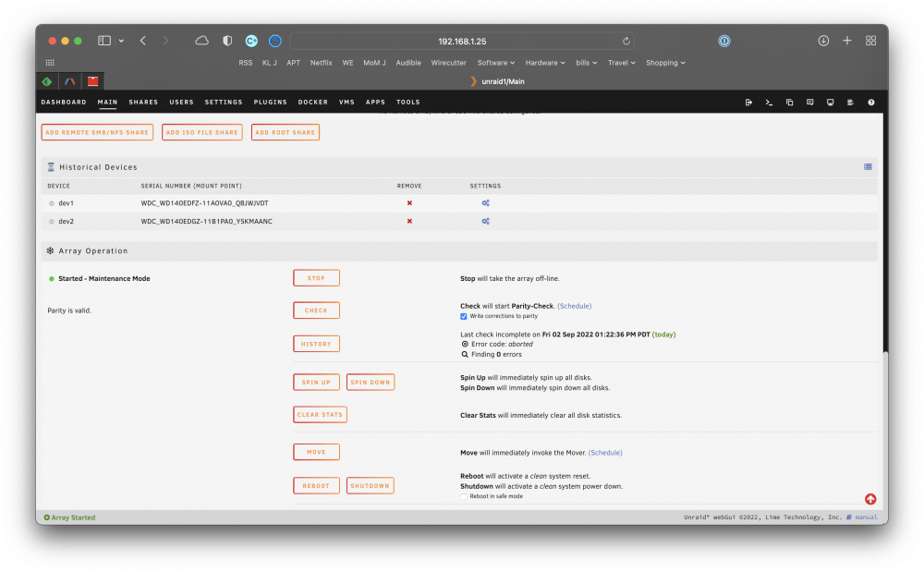The width and height of the screenshot is (924, 572).
Task: Open the iCloud tabs cloud icon
Action: (202, 41)
